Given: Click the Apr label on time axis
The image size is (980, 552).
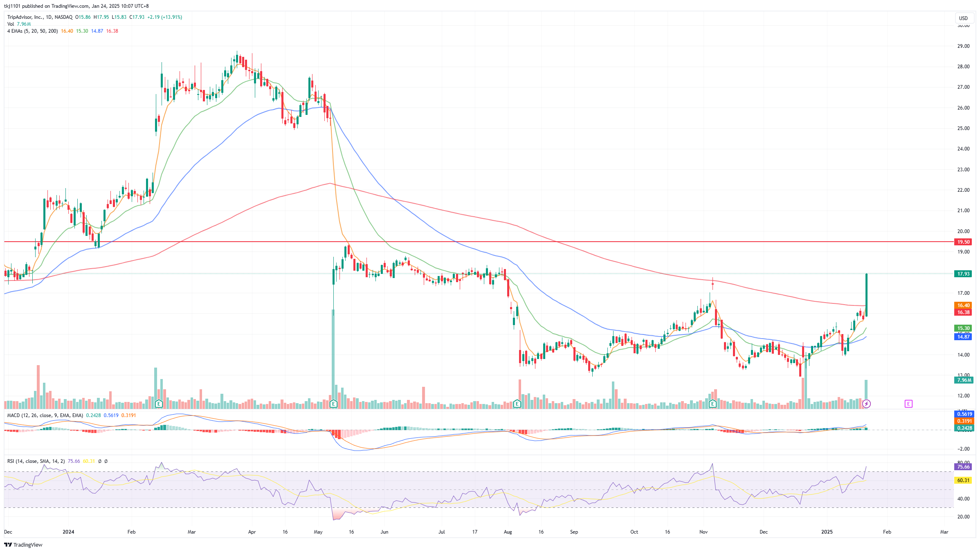Looking at the screenshot, I should (x=252, y=532).
